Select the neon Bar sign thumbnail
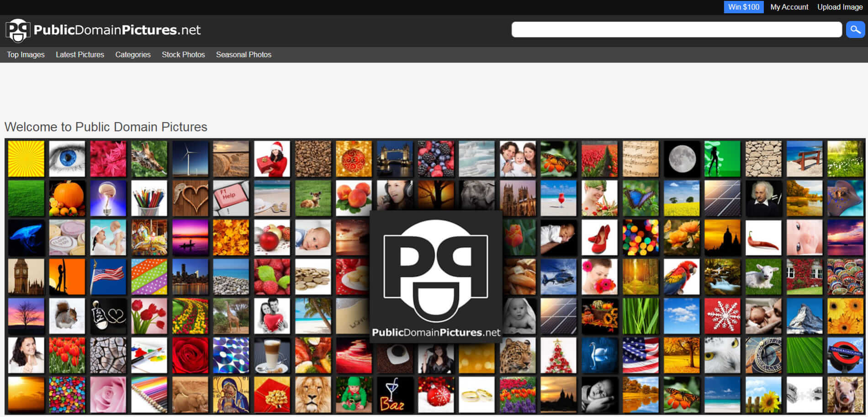 click(x=395, y=395)
